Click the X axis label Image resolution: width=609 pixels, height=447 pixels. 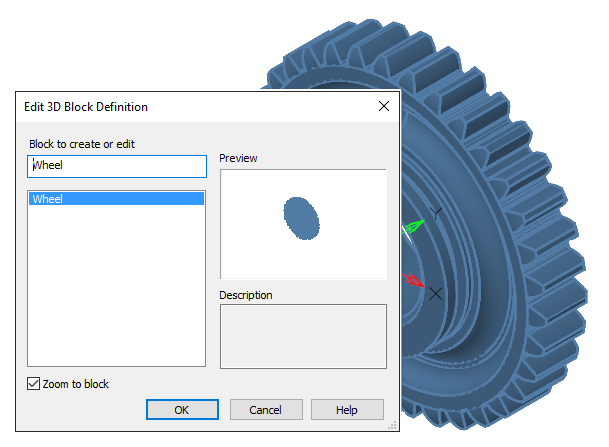(x=435, y=294)
